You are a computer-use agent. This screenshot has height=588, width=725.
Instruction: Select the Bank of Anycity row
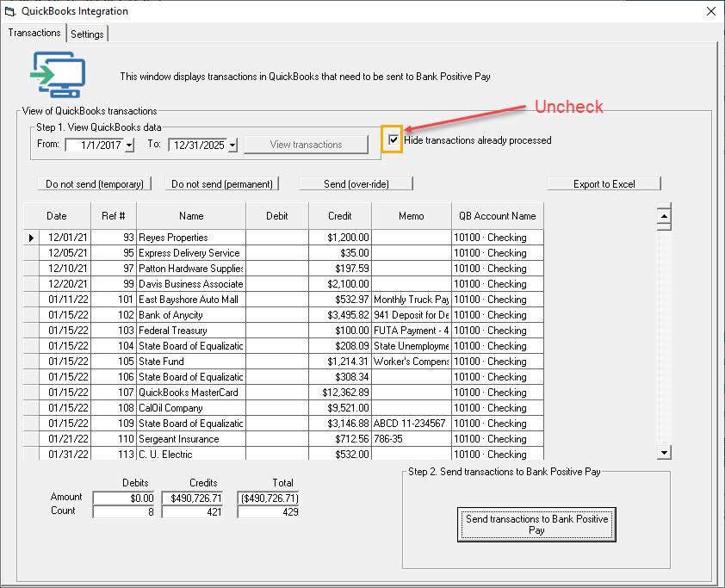click(283, 315)
